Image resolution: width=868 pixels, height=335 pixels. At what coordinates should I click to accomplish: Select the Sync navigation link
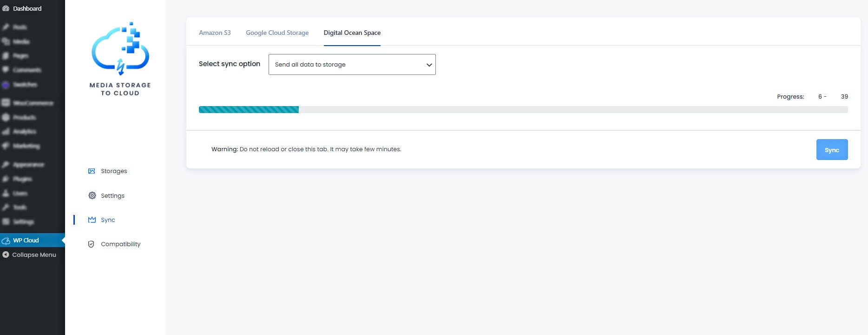(x=108, y=220)
